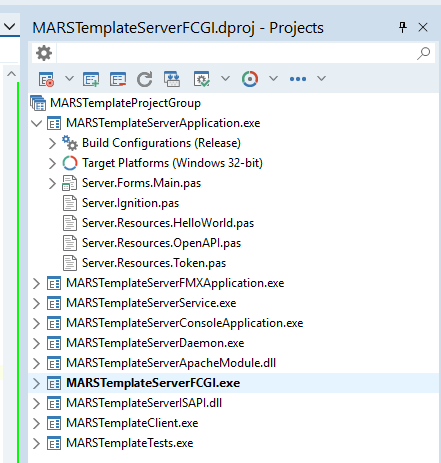Screen dimensions: 441x463
Task: Expand Build Configurations (Release) node
Action: pos(52,144)
